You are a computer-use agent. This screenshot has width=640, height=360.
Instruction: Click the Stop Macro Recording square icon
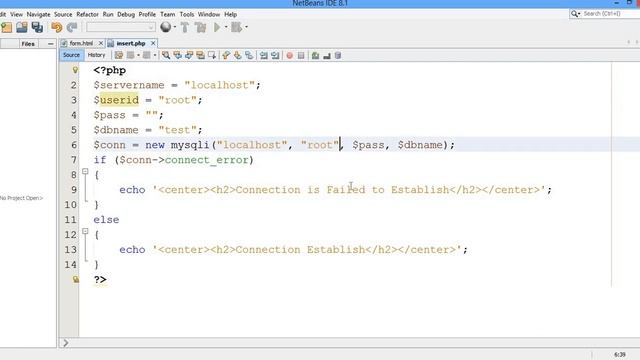(x=301, y=55)
